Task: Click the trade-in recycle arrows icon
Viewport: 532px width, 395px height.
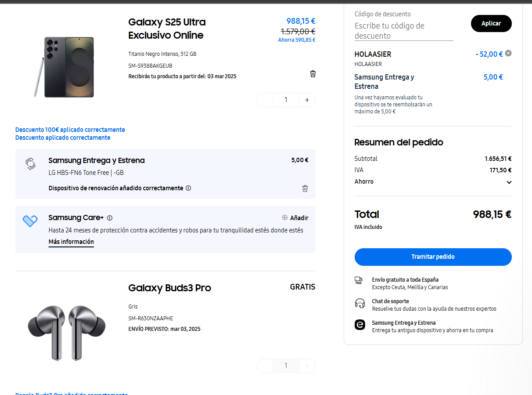Action: (30, 164)
